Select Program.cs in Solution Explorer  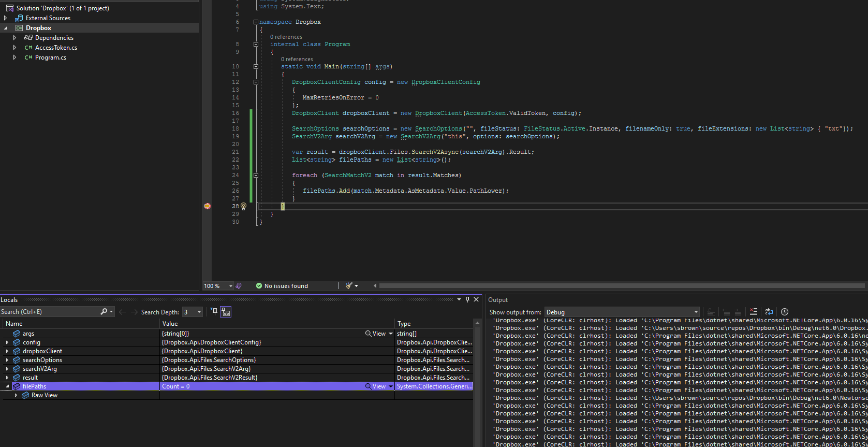pyautogui.click(x=51, y=57)
